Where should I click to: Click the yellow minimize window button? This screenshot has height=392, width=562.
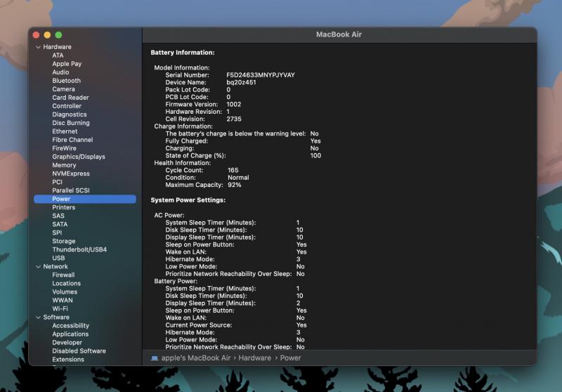click(x=47, y=34)
